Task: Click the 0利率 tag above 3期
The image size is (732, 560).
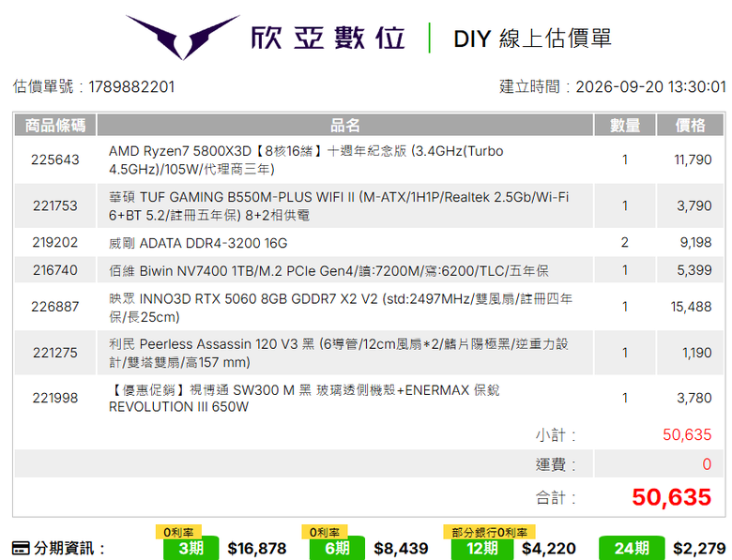Action: click(x=178, y=532)
